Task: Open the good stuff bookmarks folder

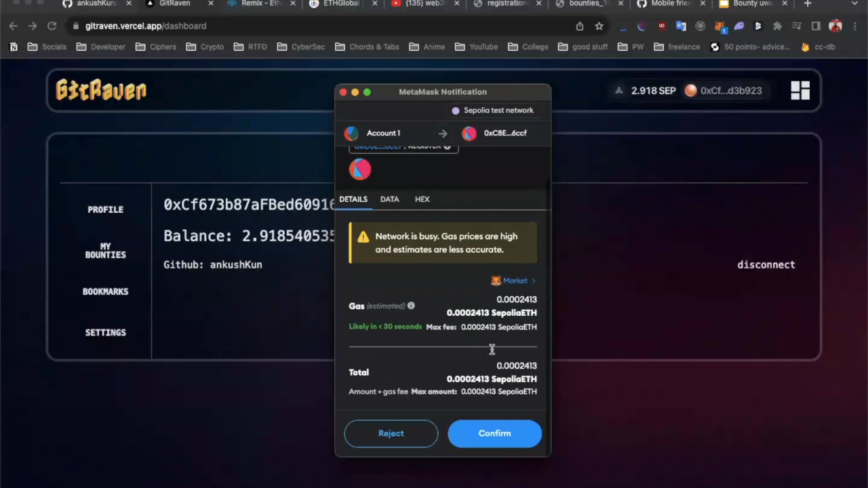Action: (x=583, y=47)
